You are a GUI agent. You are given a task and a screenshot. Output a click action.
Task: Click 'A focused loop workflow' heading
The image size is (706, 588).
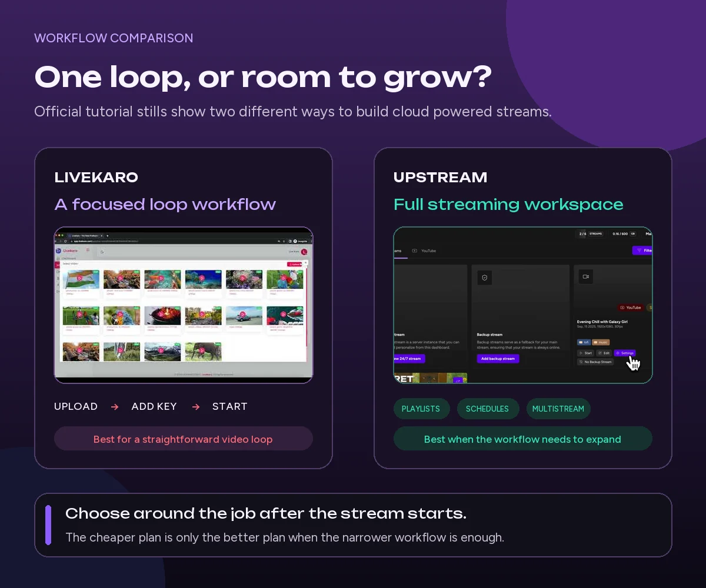[x=165, y=205]
